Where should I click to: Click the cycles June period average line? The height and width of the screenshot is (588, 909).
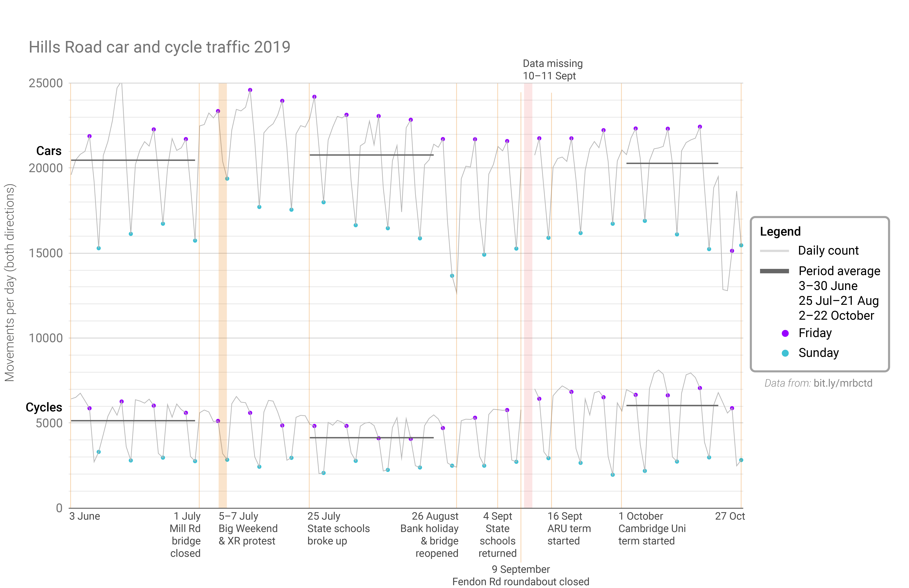coord(133,421)
